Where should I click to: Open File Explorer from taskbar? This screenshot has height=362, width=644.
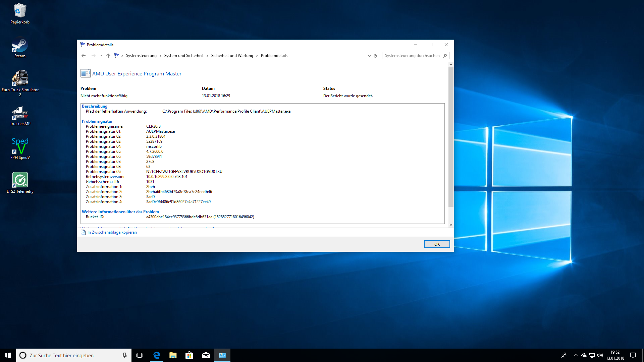173,355
